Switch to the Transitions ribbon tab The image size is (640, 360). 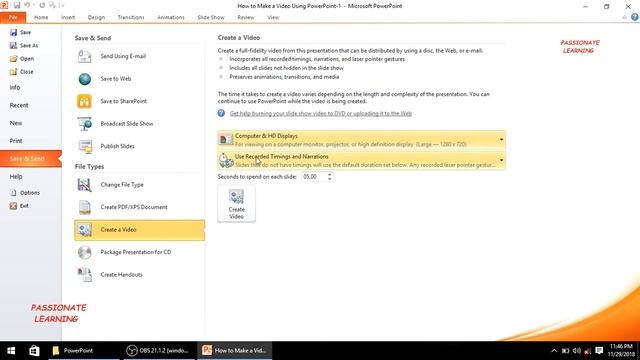(x=131, y=18)
